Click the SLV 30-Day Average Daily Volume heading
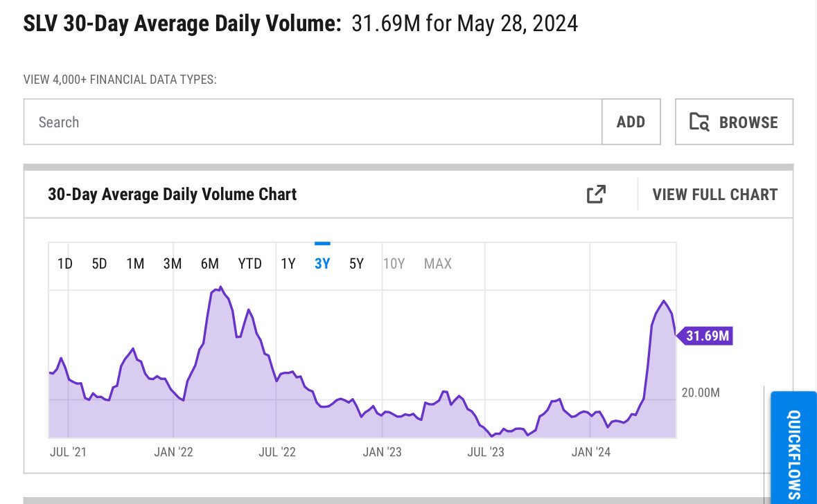 [182, 24]
